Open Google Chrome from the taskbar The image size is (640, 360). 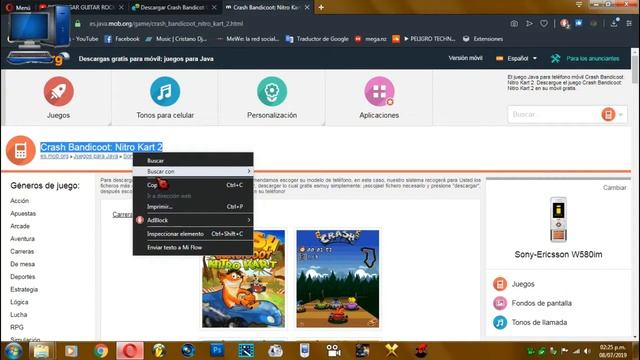pyautogui.click(x=100, y=351)
